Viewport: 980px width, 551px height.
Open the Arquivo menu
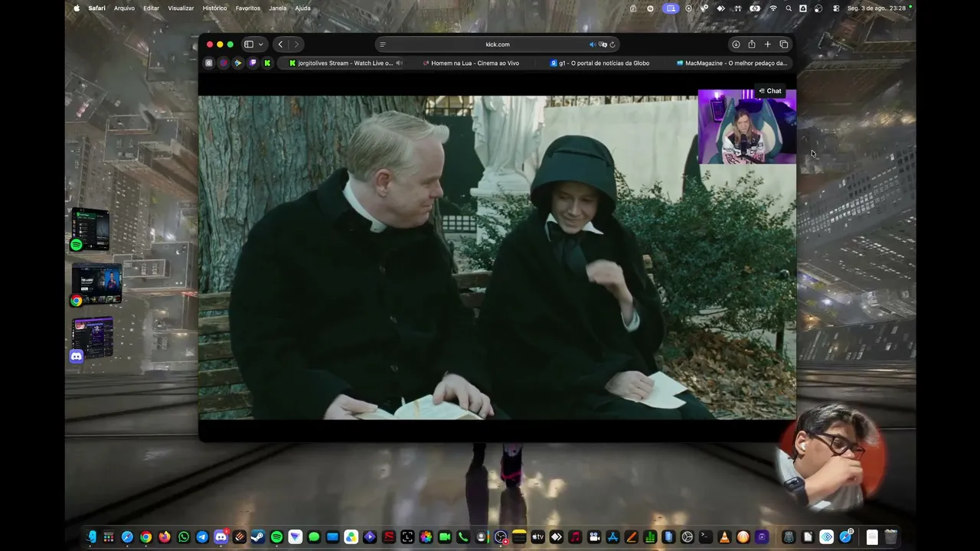click(x=124, y=8)
